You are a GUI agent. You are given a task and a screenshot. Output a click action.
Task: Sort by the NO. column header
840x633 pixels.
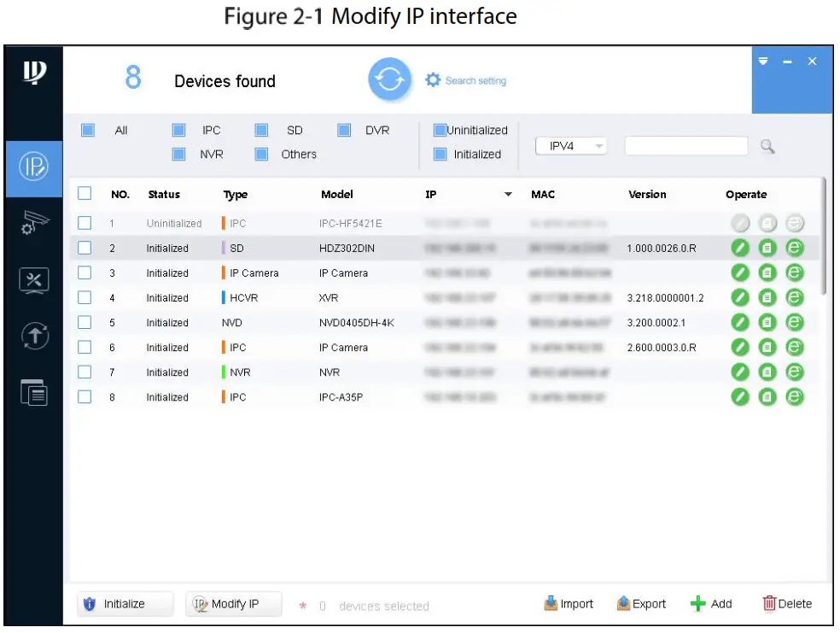120,195
